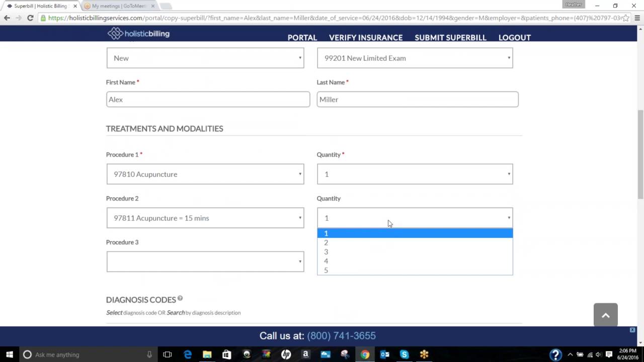Click LOGOUT in navigation
The image size is (644, 362).
tap(515, 38)
